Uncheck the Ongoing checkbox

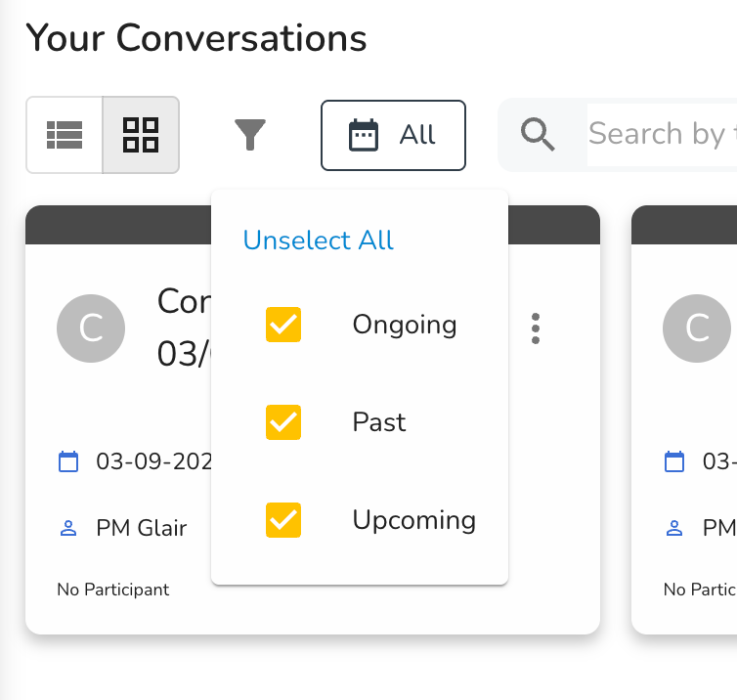click(283, 325)
